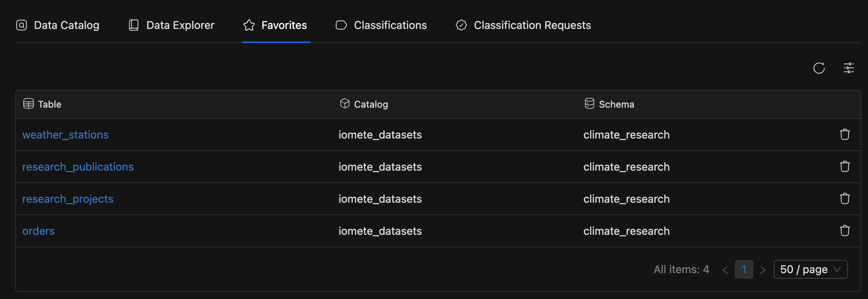Open the weather_stations table
Viewport: 868px width, 299px height.
point(65,134)
